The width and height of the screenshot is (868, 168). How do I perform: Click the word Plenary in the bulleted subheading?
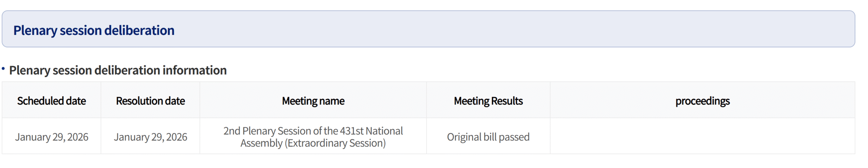[x=29, y=71]
